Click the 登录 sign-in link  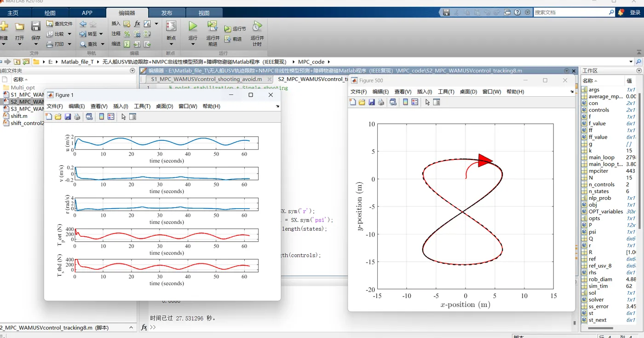(x=635, y=13)
